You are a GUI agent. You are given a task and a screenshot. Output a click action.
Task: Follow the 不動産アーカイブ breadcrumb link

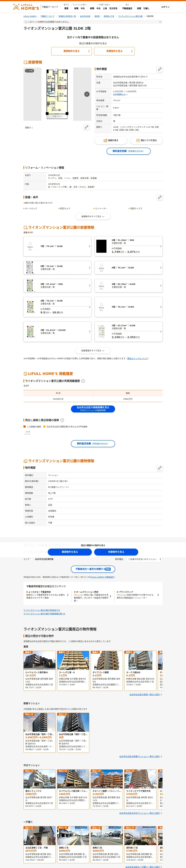pyautogui.click(x=48, y=16)
